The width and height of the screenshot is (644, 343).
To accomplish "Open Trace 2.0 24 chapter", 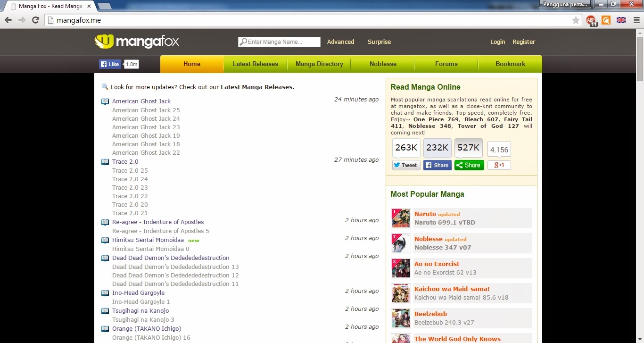I will 130,179.
